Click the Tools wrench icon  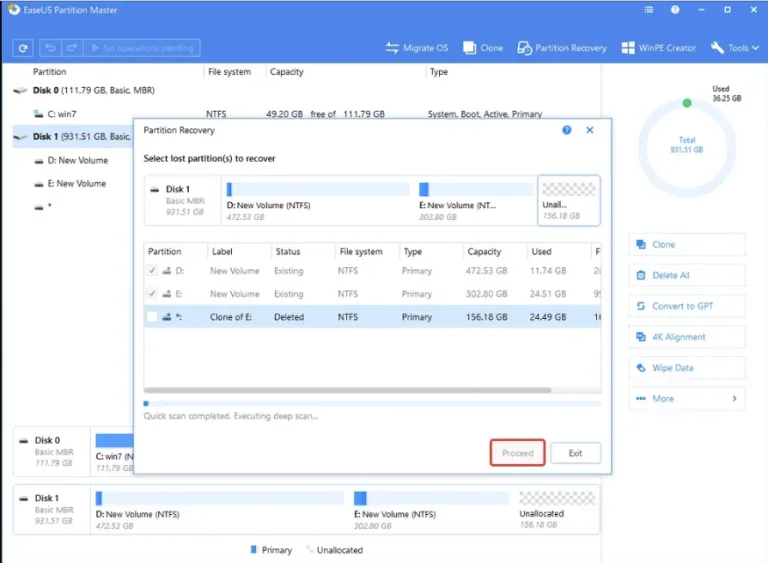click(x=717, y=48)
